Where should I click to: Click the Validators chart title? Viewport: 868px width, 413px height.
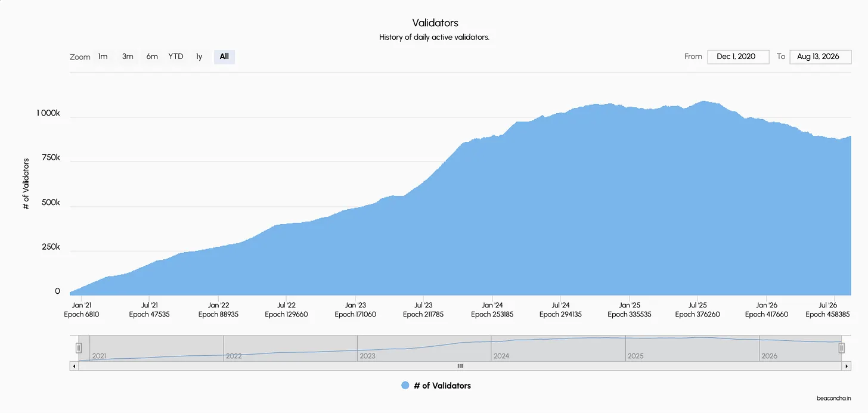click(435, 23)
